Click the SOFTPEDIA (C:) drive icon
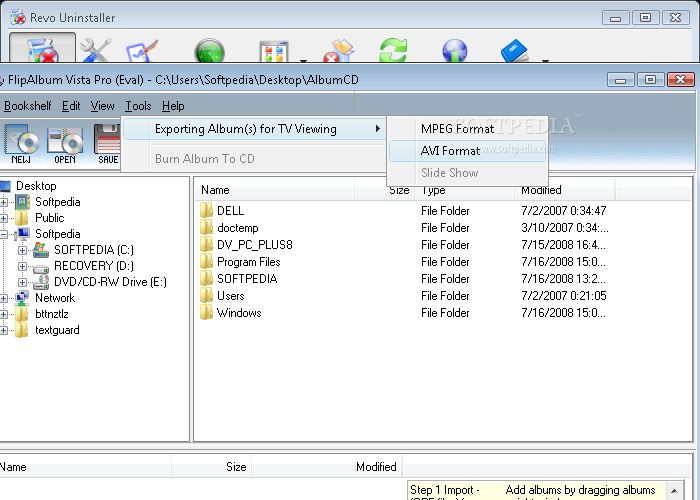 click(x=41, y=250)
